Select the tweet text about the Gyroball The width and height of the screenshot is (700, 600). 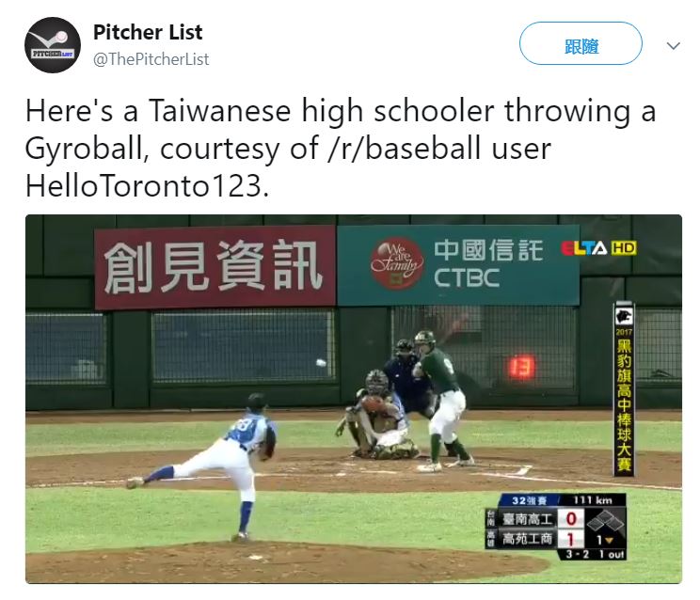tap(341, 148)
